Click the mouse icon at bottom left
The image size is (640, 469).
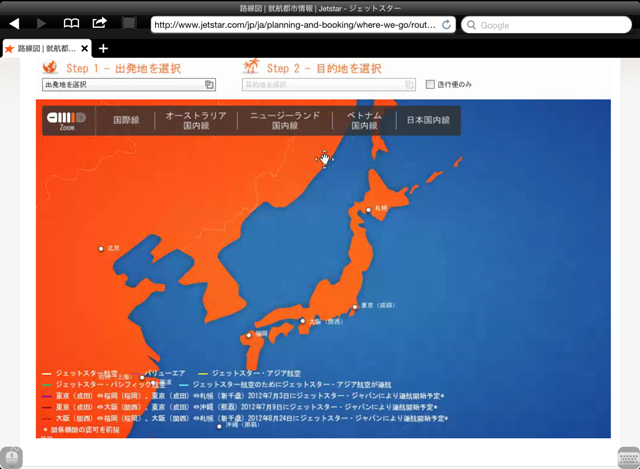pyautogui.click(x=11, y=458)
